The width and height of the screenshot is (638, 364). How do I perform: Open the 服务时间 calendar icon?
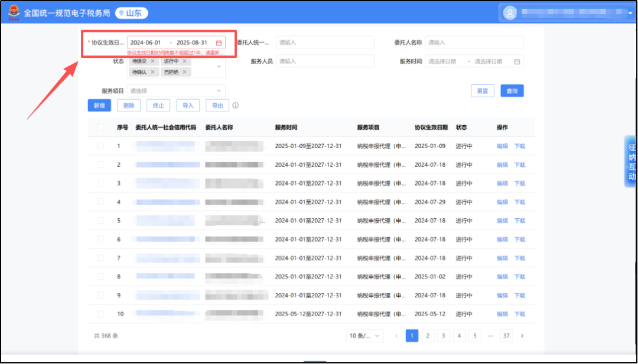click(517, 61)
